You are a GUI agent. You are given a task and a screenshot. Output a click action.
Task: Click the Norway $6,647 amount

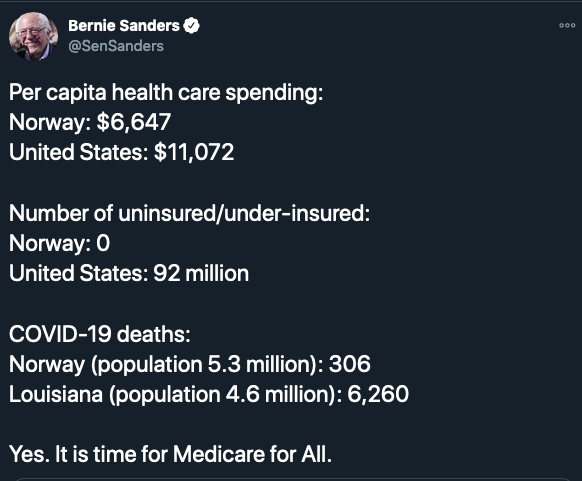click(134, 122)
